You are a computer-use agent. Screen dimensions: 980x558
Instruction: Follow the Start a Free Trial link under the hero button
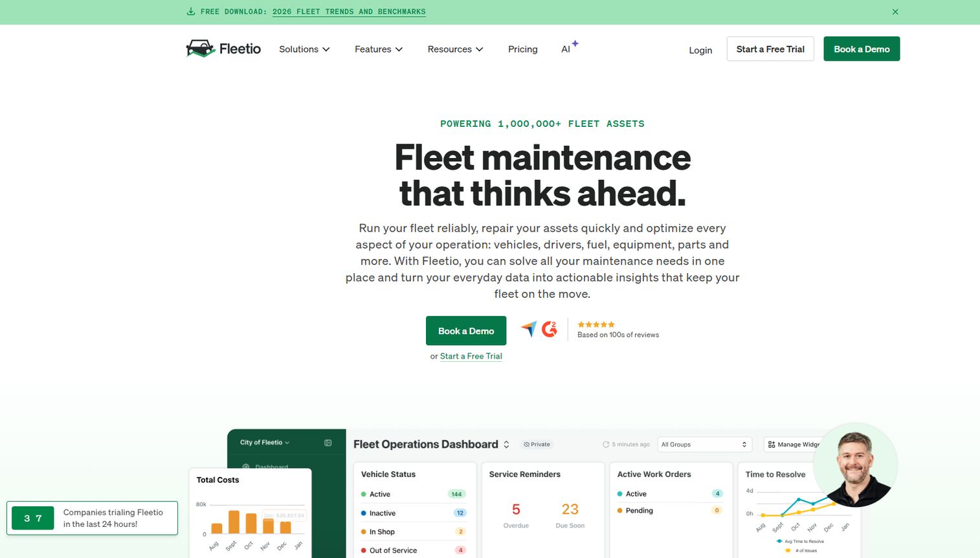pyautogui.click(x=471, y=356)
